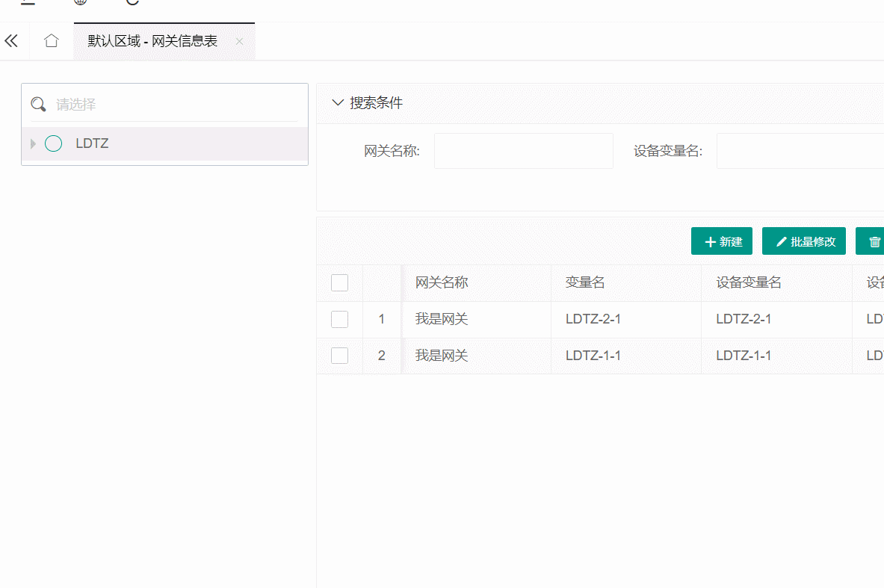Click inside the 网关名称 input field
This screenshot has width=884, height=588.
pyautogui.click(x=523, y=150)
